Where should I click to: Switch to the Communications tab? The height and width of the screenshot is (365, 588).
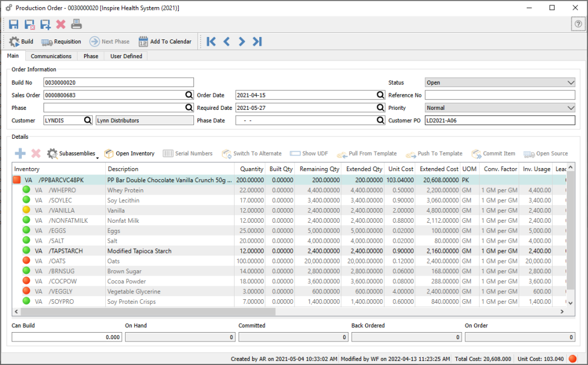[51, 56]
